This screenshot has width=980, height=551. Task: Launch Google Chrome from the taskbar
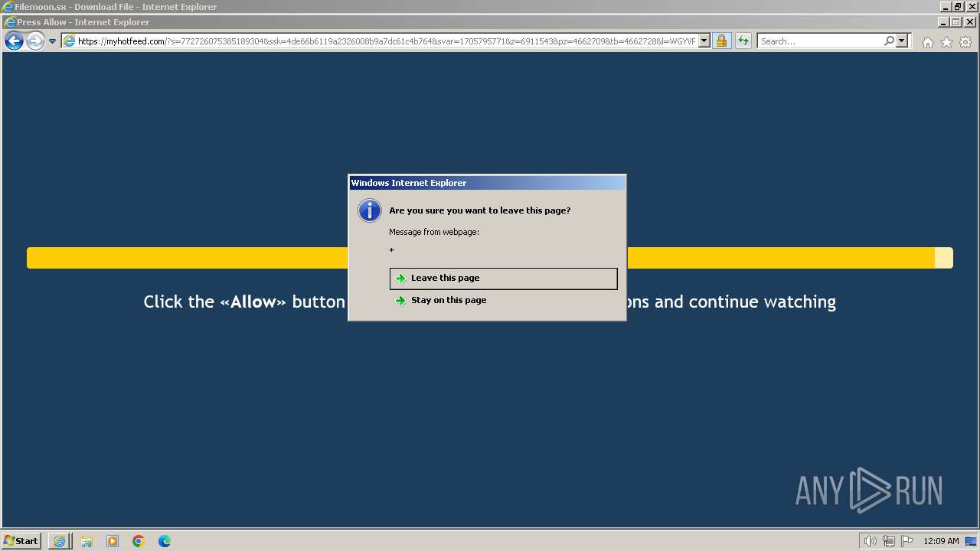(x=139, y=541)
